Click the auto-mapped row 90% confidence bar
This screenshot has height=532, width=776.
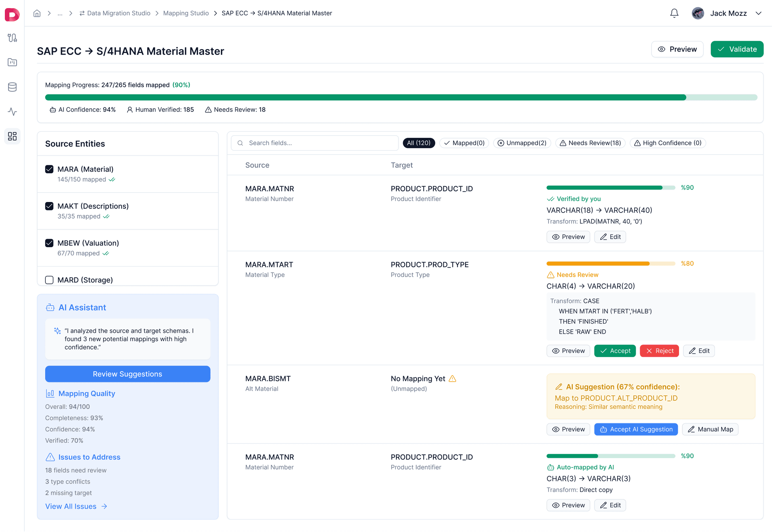coord(611,456)
